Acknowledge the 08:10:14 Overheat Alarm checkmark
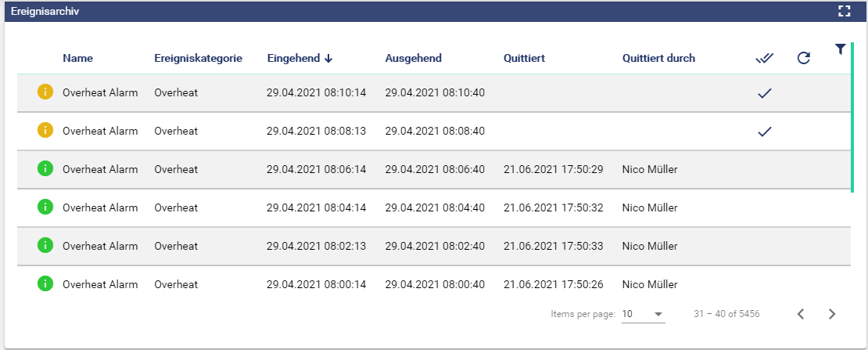This screenshot has height=350, width=868. coord(765,93)
